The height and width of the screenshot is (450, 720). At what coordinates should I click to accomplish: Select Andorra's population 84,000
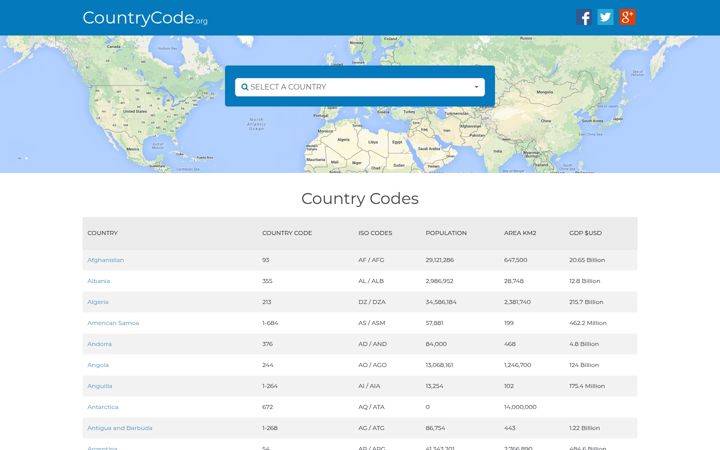click(436, 344)
